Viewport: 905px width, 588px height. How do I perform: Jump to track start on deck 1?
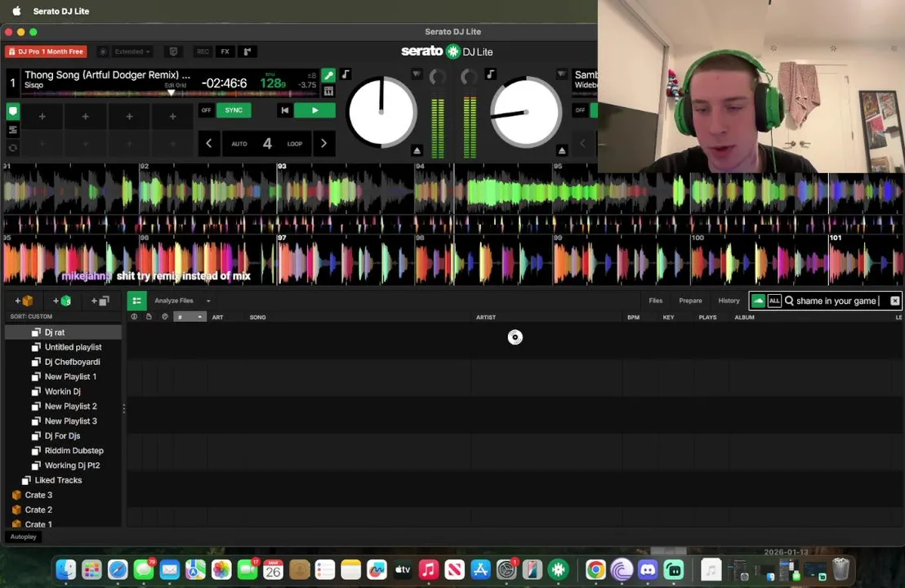point(284,110)
